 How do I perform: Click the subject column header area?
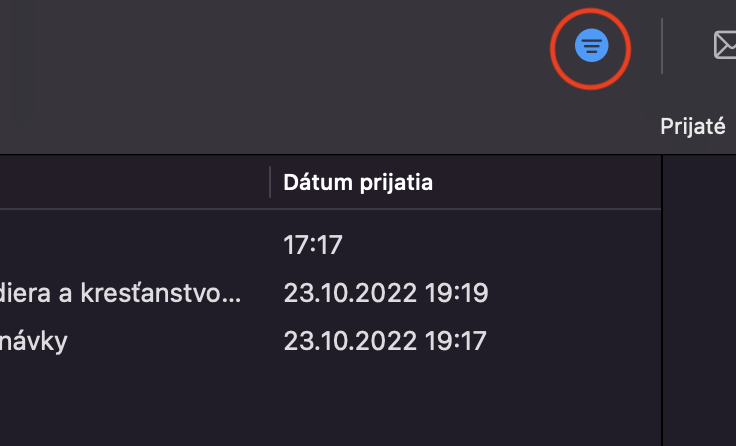point(130,183)
